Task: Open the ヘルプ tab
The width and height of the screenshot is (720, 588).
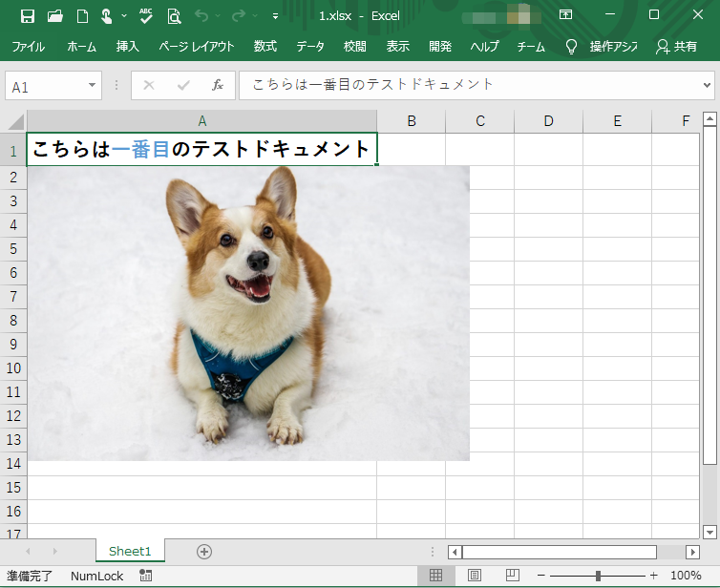Action: pyautogui.click(x=484, y=47)
